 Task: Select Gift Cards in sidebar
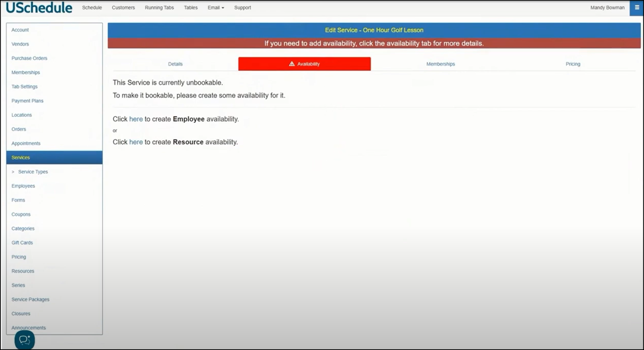(x=22, y=243)
